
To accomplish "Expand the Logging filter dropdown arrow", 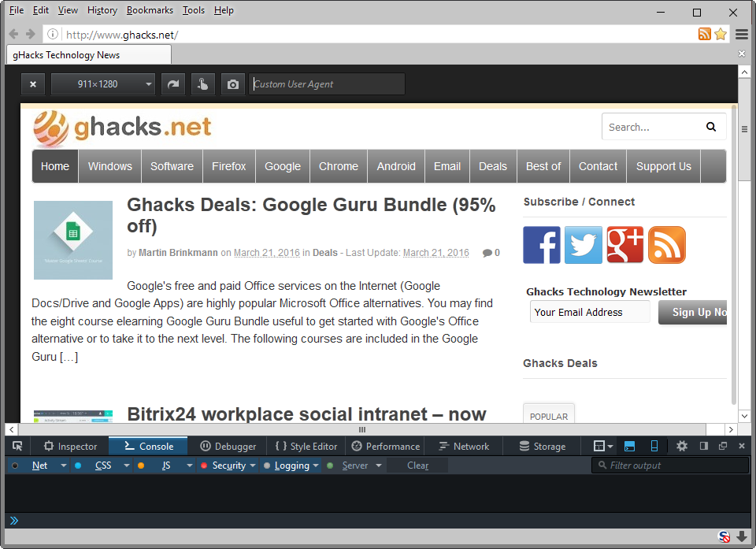I will click(x=316, y=466).
